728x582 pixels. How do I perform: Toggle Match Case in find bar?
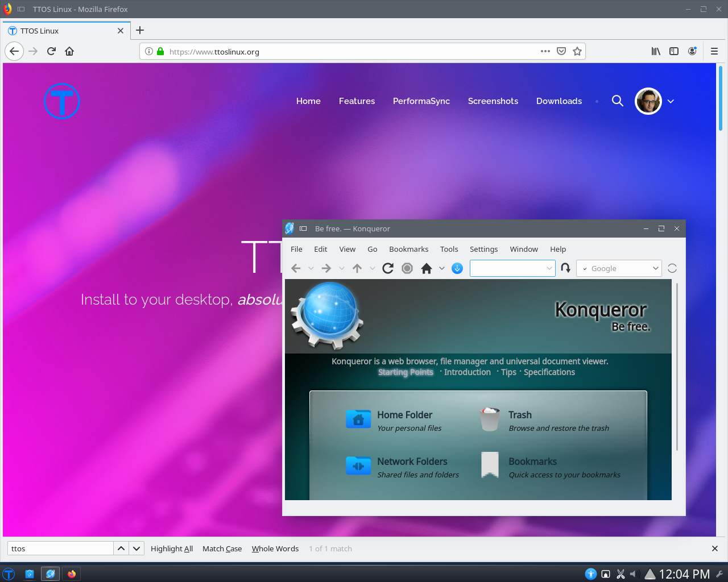[222, 548]
